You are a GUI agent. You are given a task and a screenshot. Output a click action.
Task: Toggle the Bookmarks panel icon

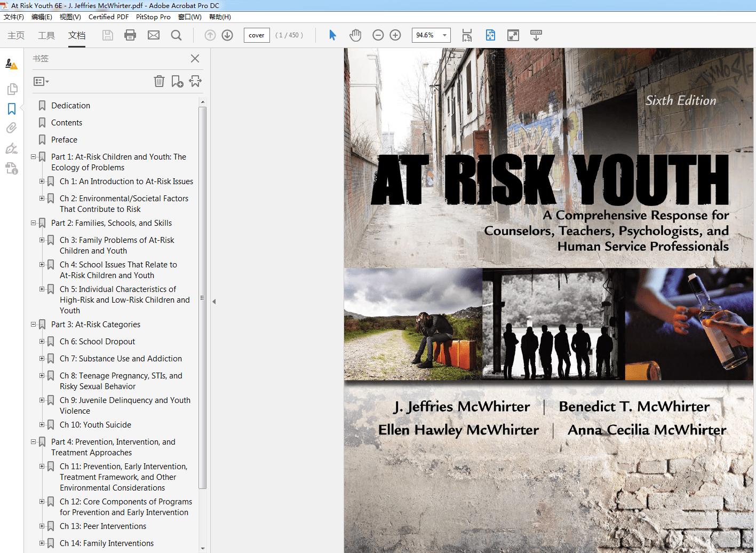point(11,109)
